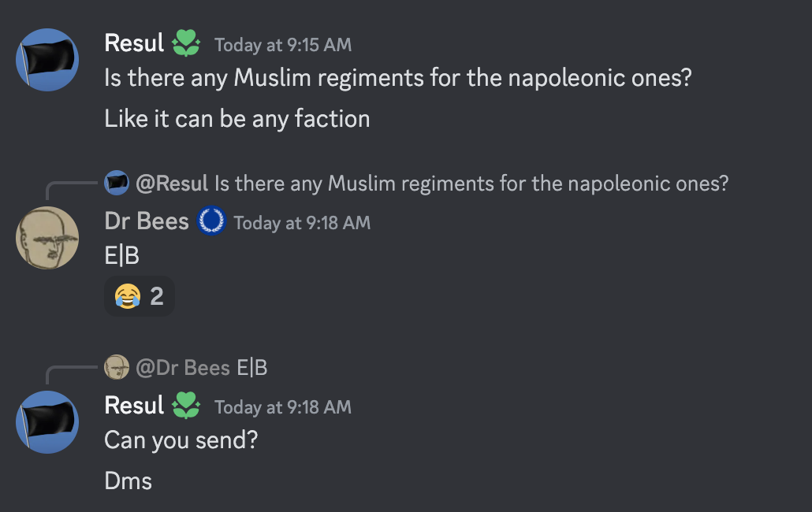Click the timestamp next to Dr Bees' name
812x512 pixels.
[x=302, y=223]
